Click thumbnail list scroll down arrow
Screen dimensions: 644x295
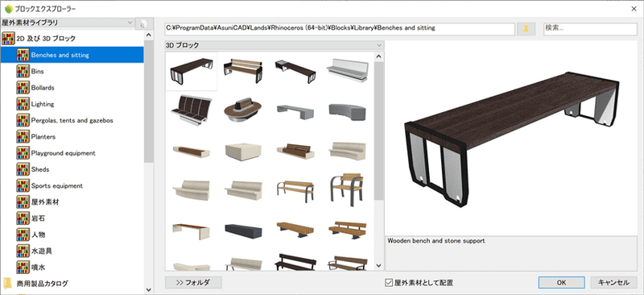(x=379, y=266)
